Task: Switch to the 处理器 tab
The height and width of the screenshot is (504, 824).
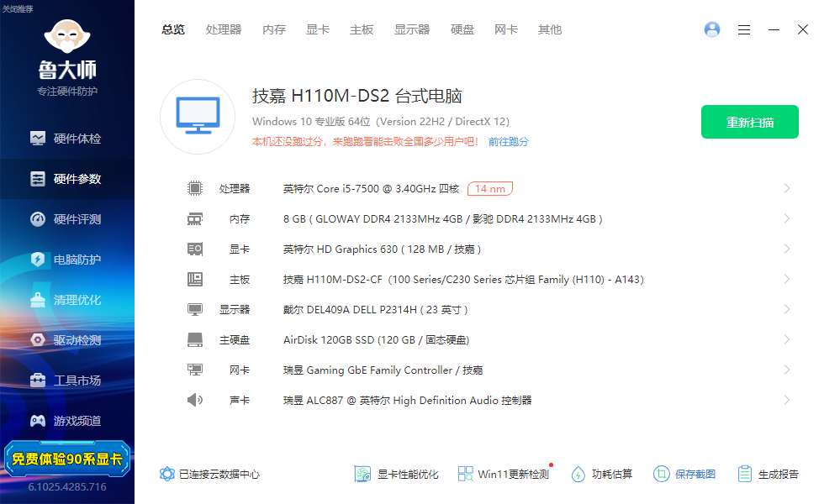Action: click(224, 30)
